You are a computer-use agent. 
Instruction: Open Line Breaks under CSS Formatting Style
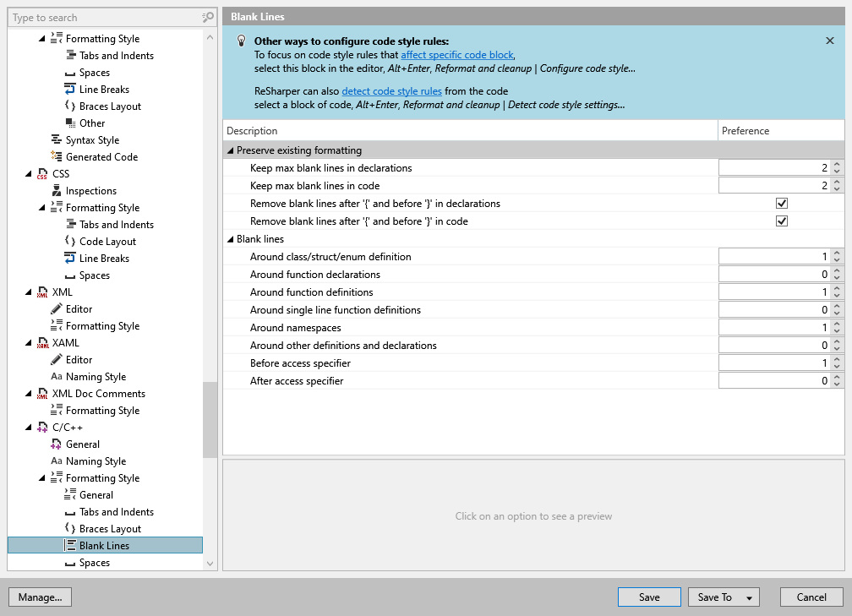pyautogui.click(x=103, y=258)
